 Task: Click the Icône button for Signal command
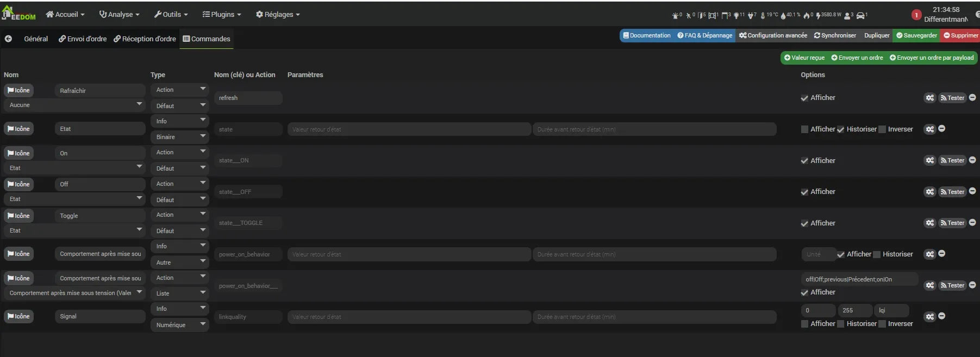(x=18, y=316)
